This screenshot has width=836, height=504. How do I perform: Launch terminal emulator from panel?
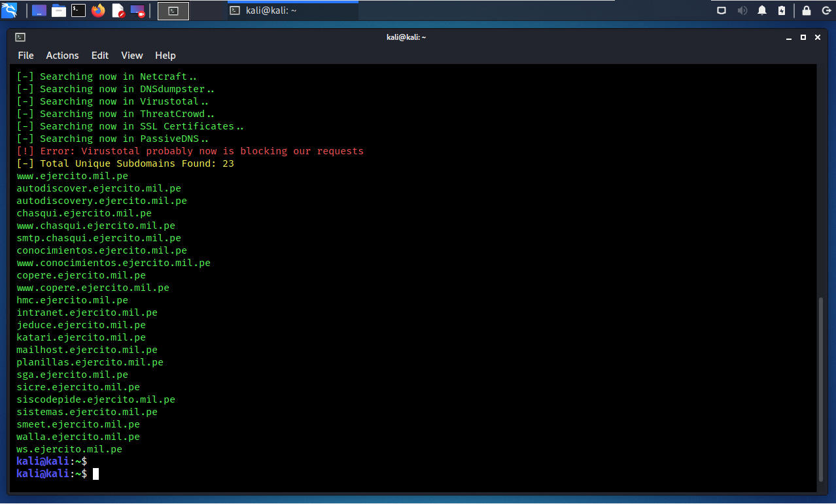78,10
